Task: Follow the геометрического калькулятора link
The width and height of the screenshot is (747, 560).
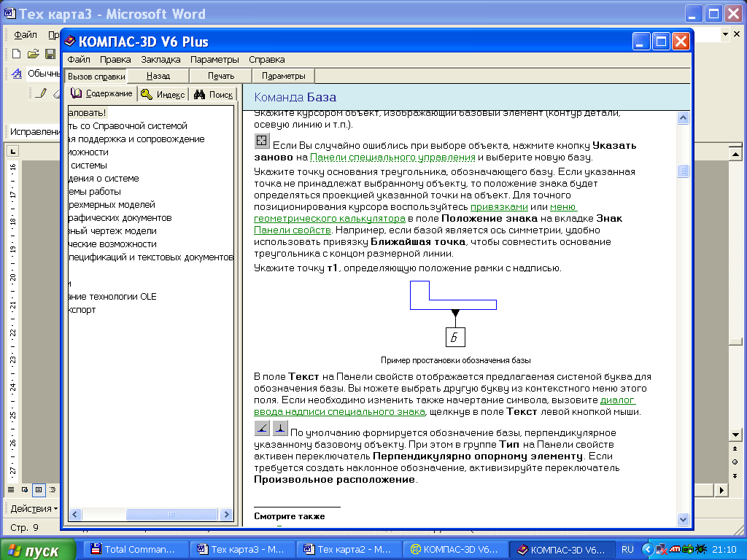Action: (x=330, y=219)
